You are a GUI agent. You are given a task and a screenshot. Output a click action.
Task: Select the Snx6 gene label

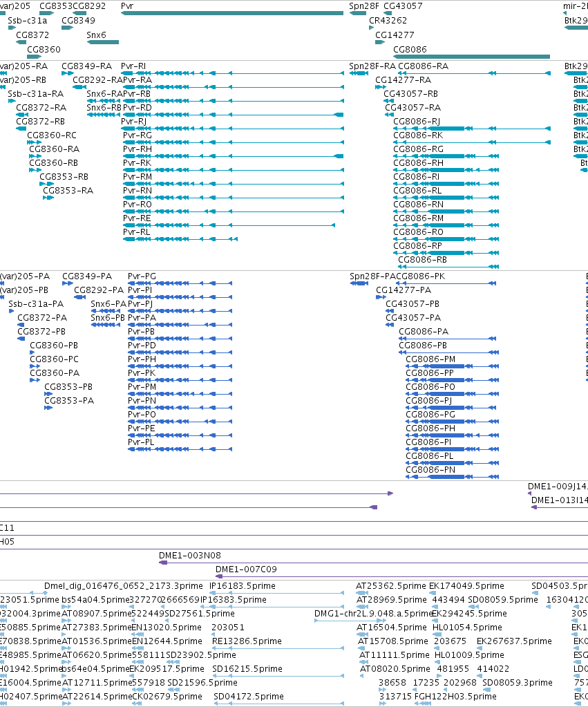point(96,35)
